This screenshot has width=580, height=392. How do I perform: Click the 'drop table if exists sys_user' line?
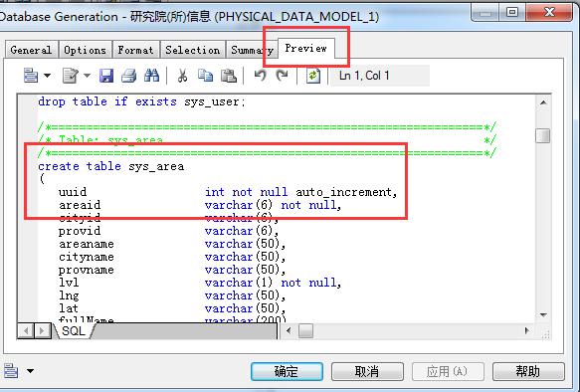click(x=141, y=101)
